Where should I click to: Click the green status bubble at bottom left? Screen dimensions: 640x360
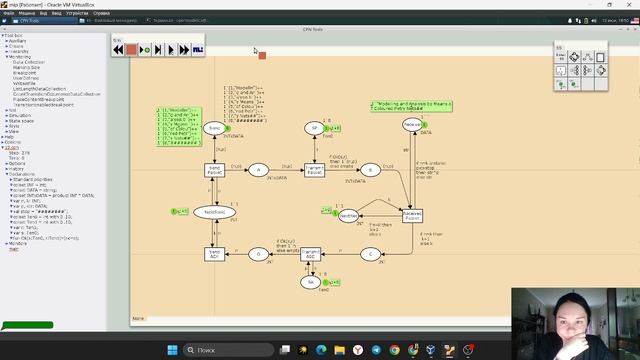pos(27,325)
